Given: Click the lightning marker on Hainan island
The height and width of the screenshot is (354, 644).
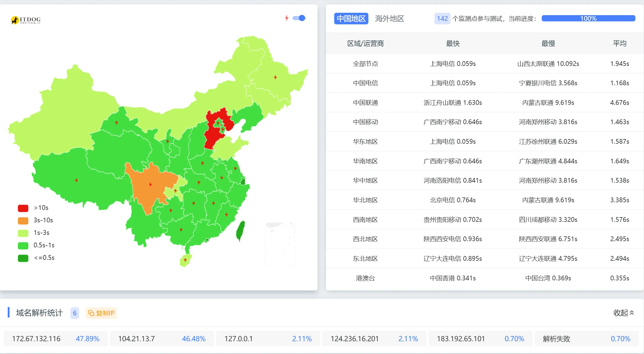Looking at the screenshot, I should click(x=185, y=260).
